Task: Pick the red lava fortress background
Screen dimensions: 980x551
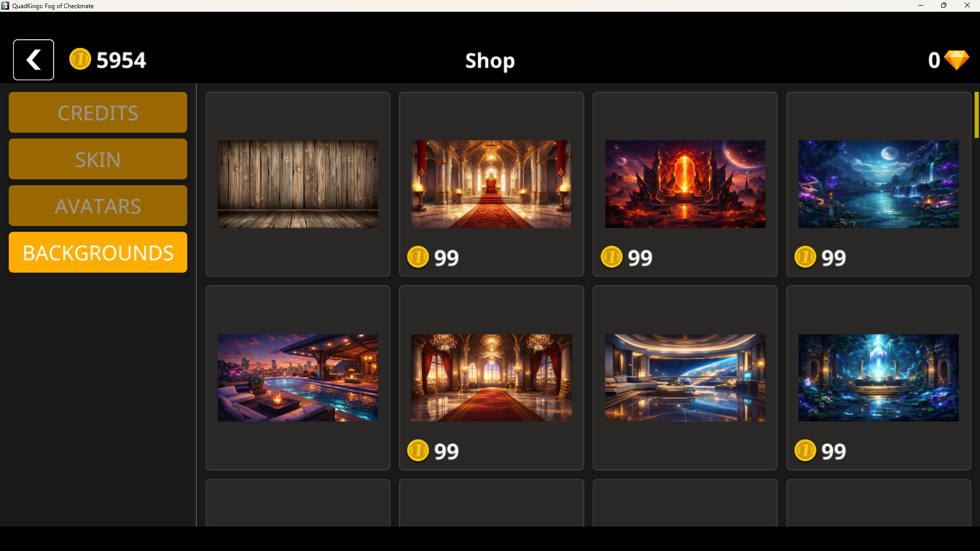Action: 685,184
